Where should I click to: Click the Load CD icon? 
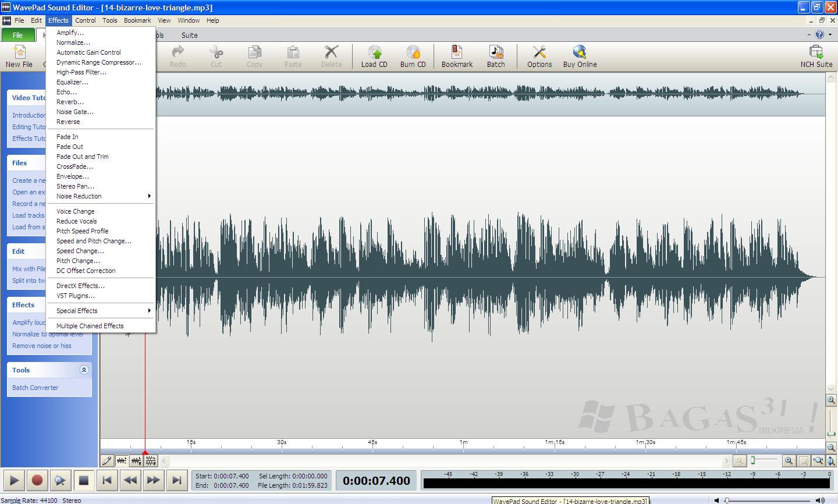(x=374, y=56)
